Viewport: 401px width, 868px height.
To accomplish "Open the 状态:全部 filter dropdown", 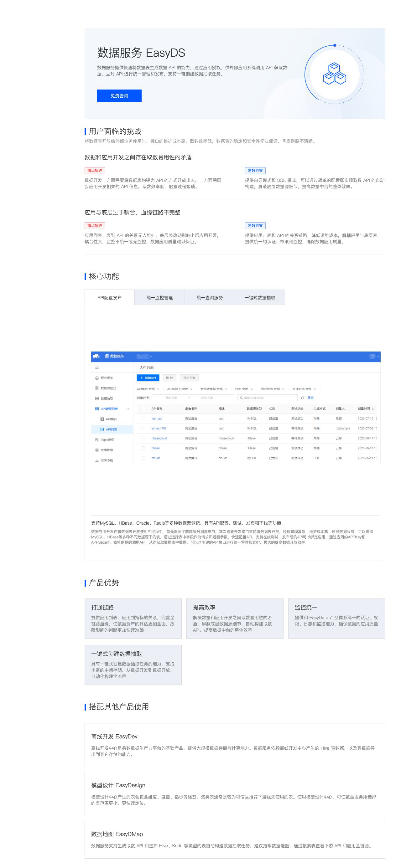I will 244,389.
